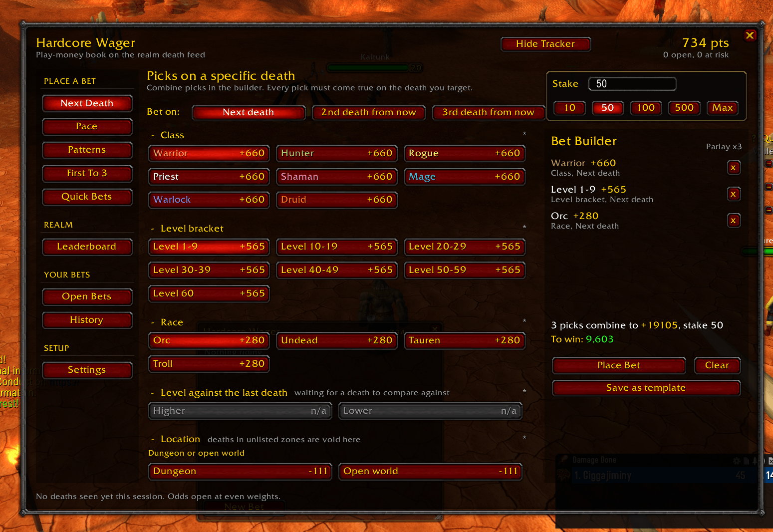Clear the Bet Builder picks
The height and width of the screenshot is (532, 773).
(x=717, y=366)
